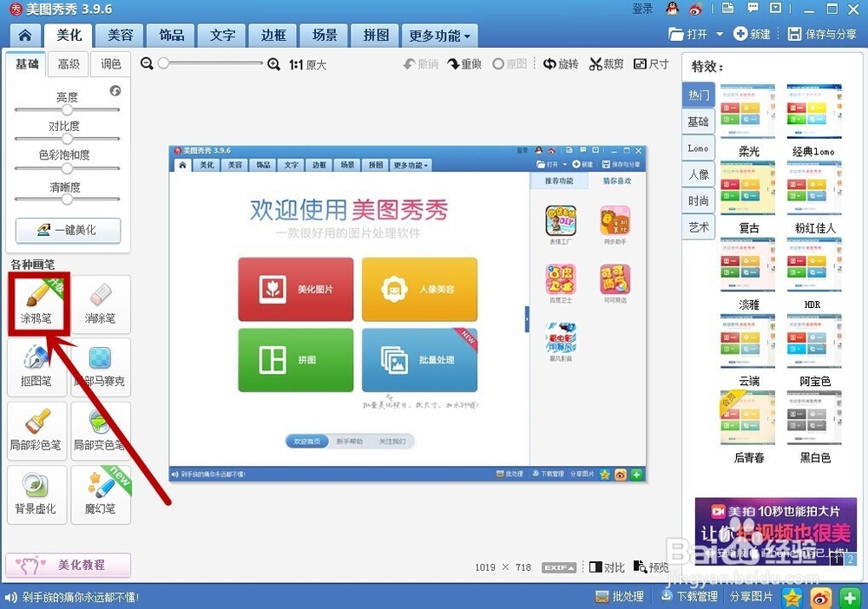Click the speech bubble feedback icon
Image resolution: width=868 pixels, height=609 pixels.
coord(753,9)
